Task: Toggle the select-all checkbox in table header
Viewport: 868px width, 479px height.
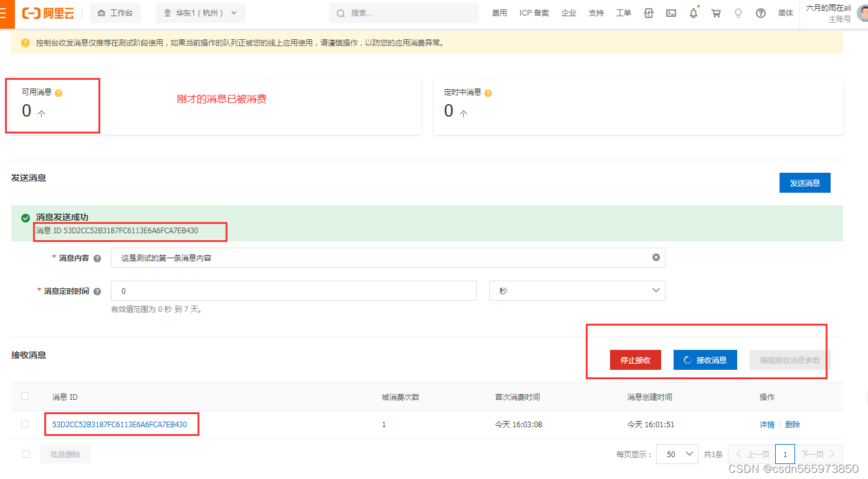Action: [x=25, y=396]
